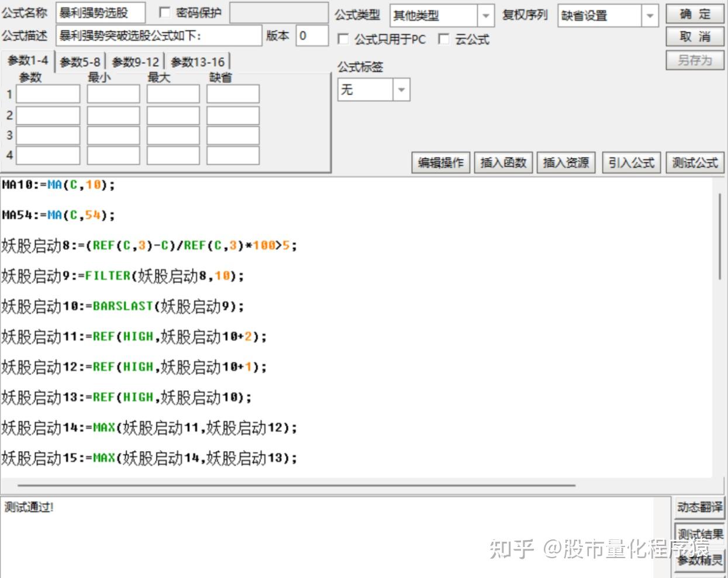Edit the 公式名称 input field
Image resolution: width=728 pixels, height=578 pixels.
click(101, 13)
